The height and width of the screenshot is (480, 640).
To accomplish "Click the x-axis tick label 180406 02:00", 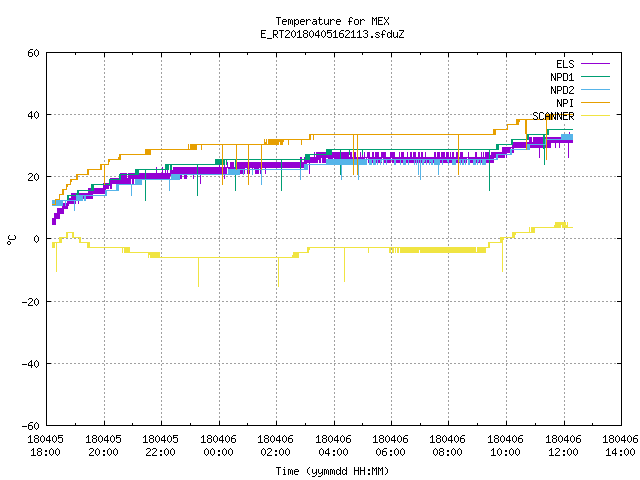I will [276, 446].
